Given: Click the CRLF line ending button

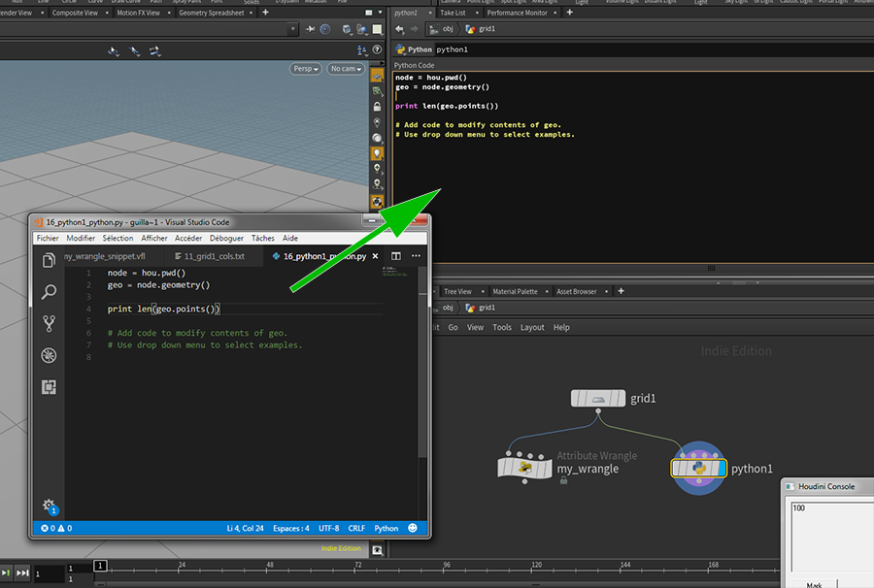Looking at the screenshot, I should [x=356, y=529].
